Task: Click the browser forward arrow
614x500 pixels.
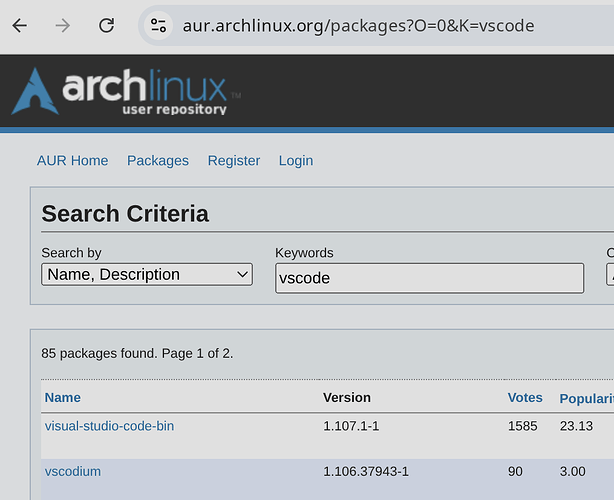Action: (63, 25)
